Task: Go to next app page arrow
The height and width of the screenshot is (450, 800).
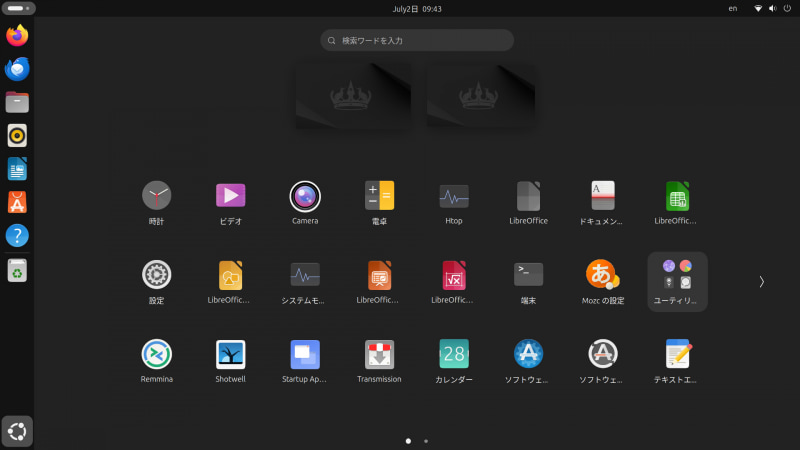Action: (761, 282)
